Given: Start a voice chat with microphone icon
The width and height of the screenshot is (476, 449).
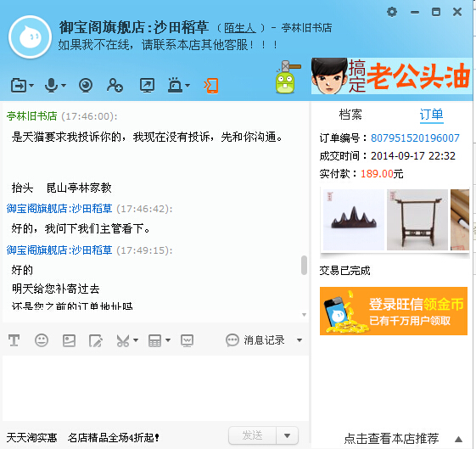Looking at the screenshot, I should (x=51, y=86).
